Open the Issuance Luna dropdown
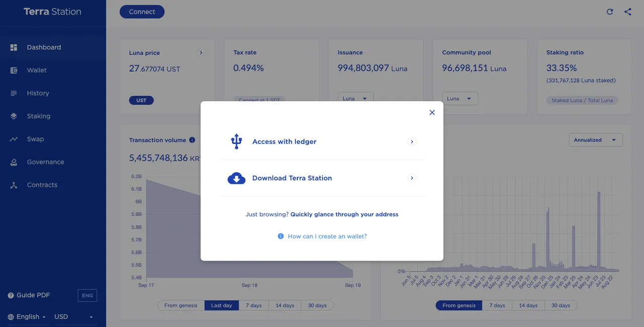This screenshot has height=327, width=644. click(356, 99)
